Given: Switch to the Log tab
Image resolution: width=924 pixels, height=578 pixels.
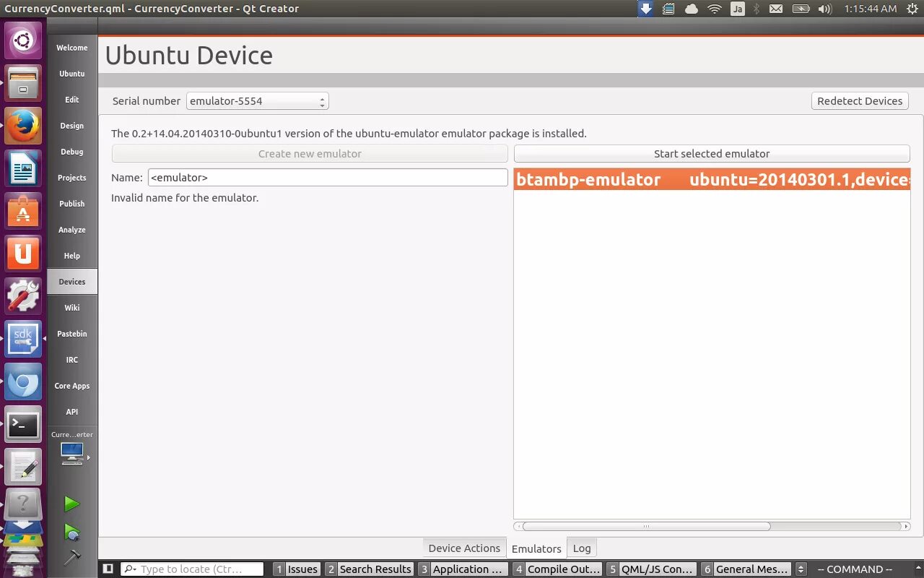Looking at the screenshot, I should point(582,548).
